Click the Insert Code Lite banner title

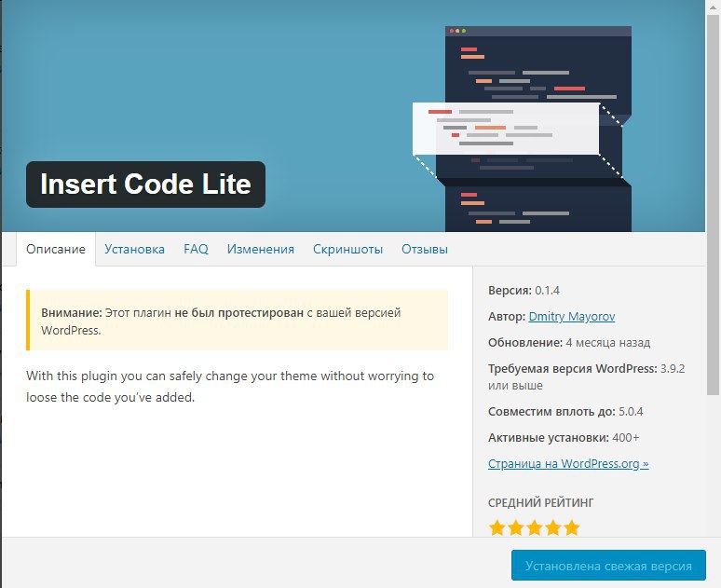point(145,184)
